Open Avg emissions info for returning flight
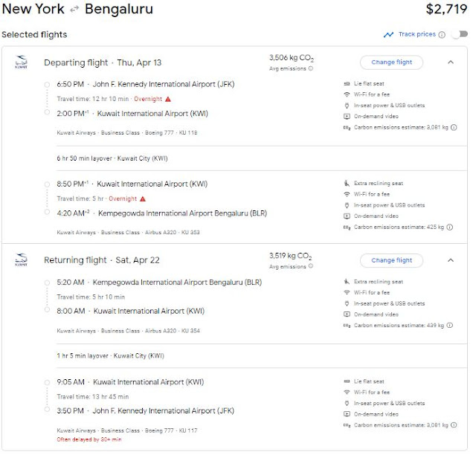The image size is (476, 455). click(x=311, y=266)
